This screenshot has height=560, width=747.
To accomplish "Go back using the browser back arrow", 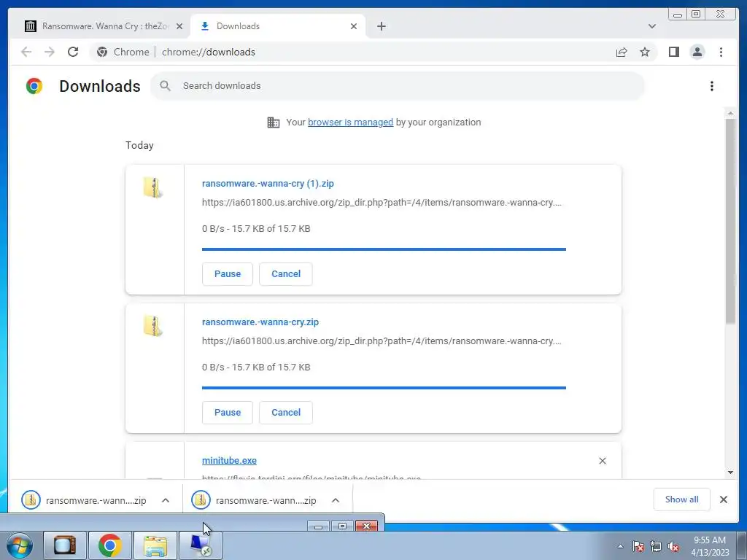I will click(x=26, y=52).
